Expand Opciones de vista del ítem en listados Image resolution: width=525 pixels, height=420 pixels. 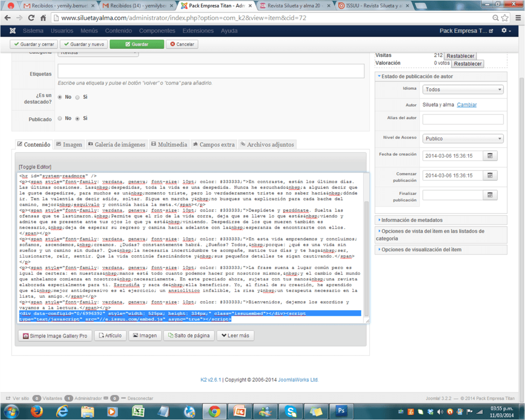coord(441,235)
